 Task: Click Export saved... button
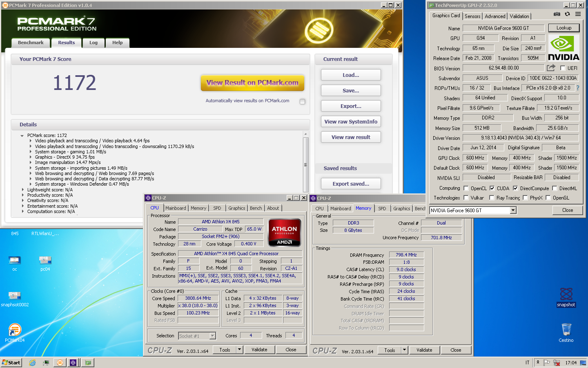351,184
